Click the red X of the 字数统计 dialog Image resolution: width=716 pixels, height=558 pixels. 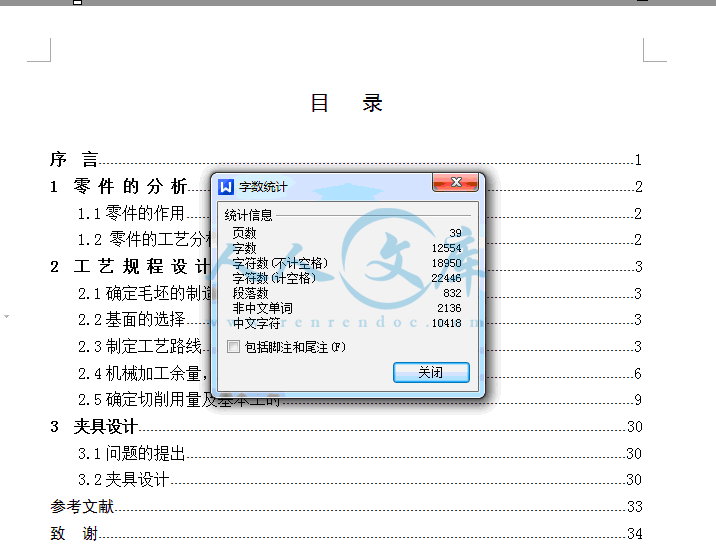click(x=455, y=182)
